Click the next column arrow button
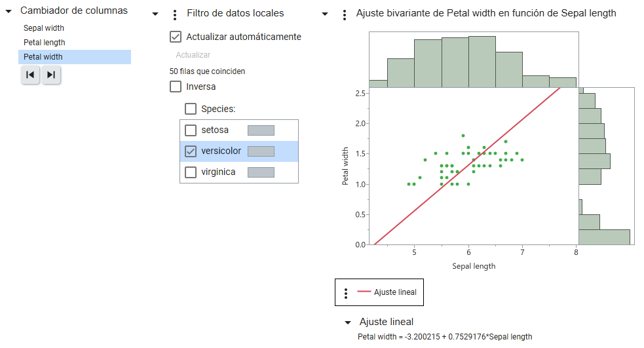 point(51,75)
